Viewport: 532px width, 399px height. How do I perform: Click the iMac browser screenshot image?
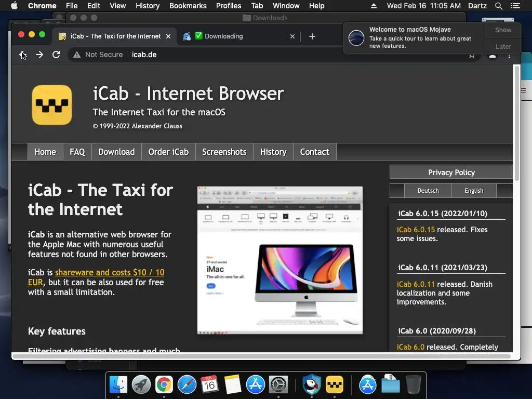click(x=280, y=260)
